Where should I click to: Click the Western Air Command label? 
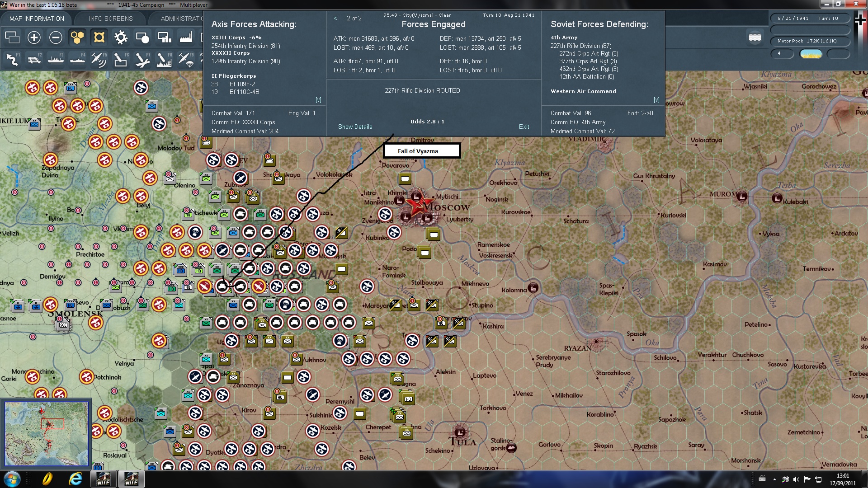tap(583, 91)
